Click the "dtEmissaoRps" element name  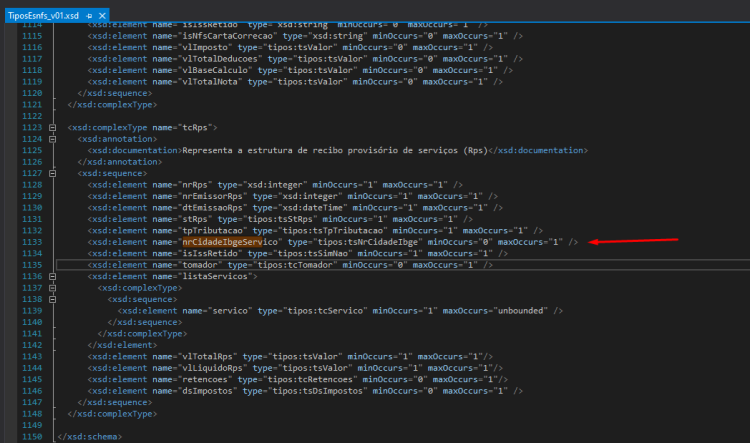[212, 208]
